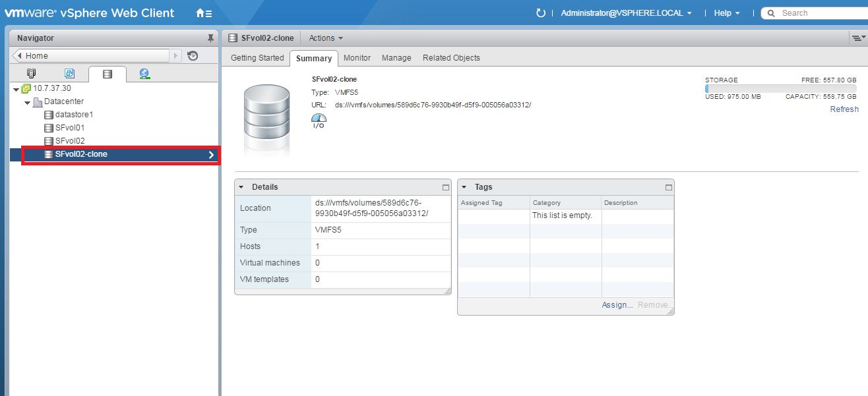Click the SFvol02 datastore icon
This screenshot has height=396, width=868.
tap(49, 141)
